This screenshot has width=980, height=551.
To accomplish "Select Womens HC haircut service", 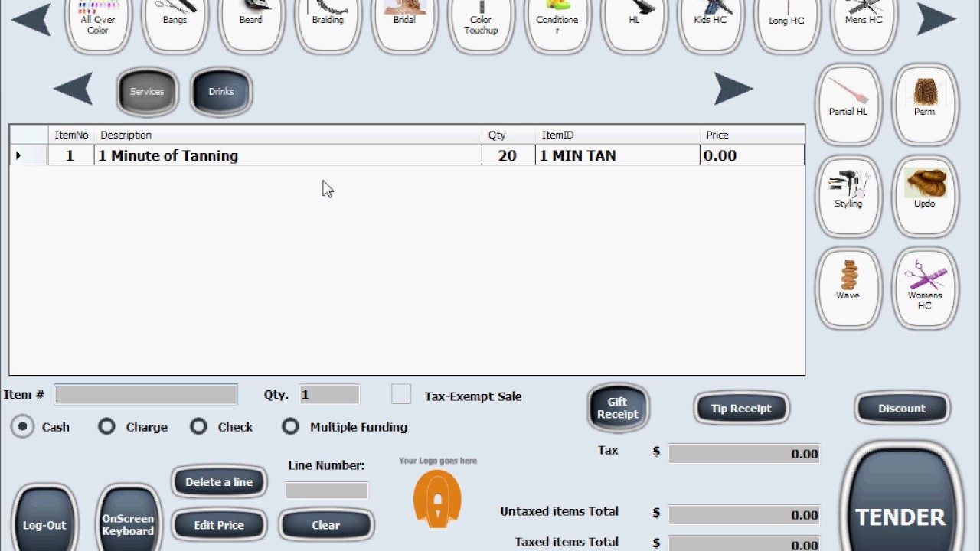I will pyautogui.click(x=925, y=288).
